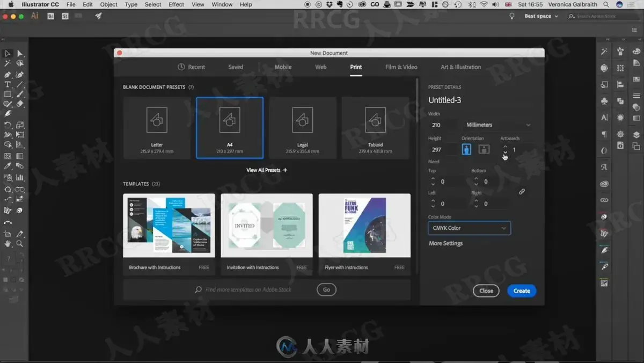Image resolution: width=644 pixels, height=363 pixels.
Task: Click the Width input field
Action: pos(444,125)
